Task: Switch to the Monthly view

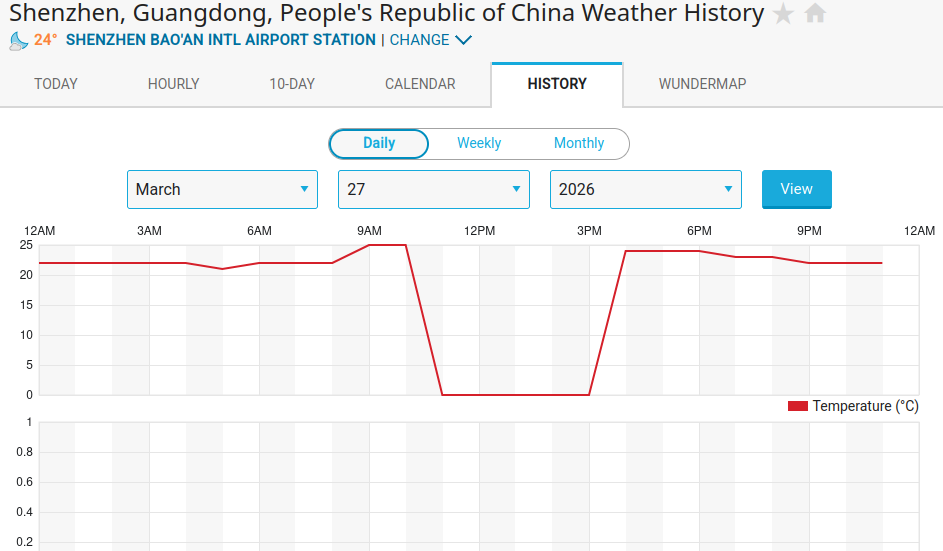Action: click(x=579, y=143)
